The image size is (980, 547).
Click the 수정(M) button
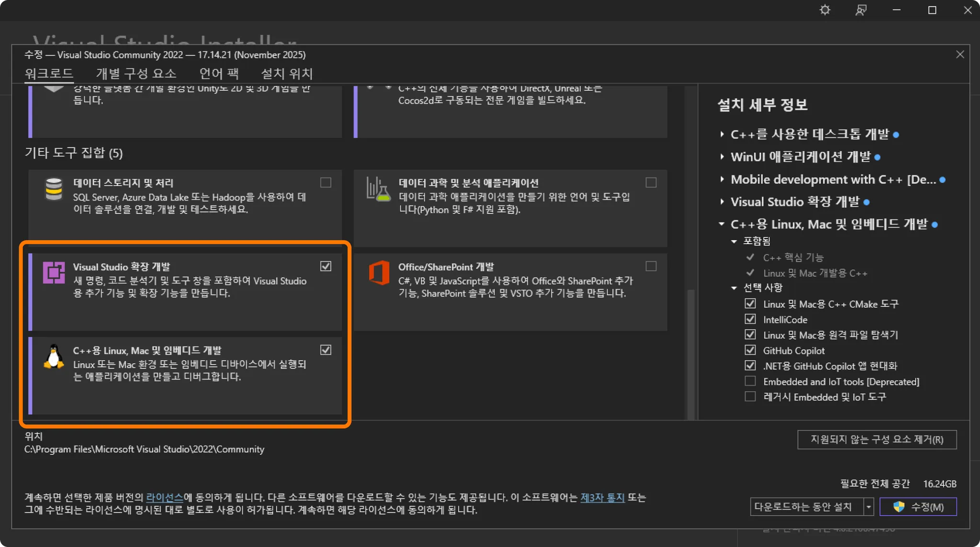coord(918,507)
